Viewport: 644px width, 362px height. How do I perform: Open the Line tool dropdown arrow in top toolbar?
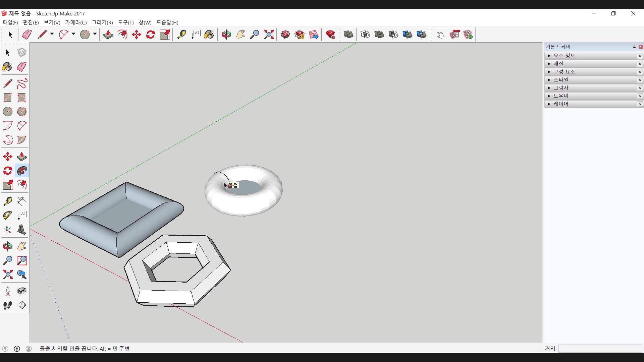click(x=52, y=34)
